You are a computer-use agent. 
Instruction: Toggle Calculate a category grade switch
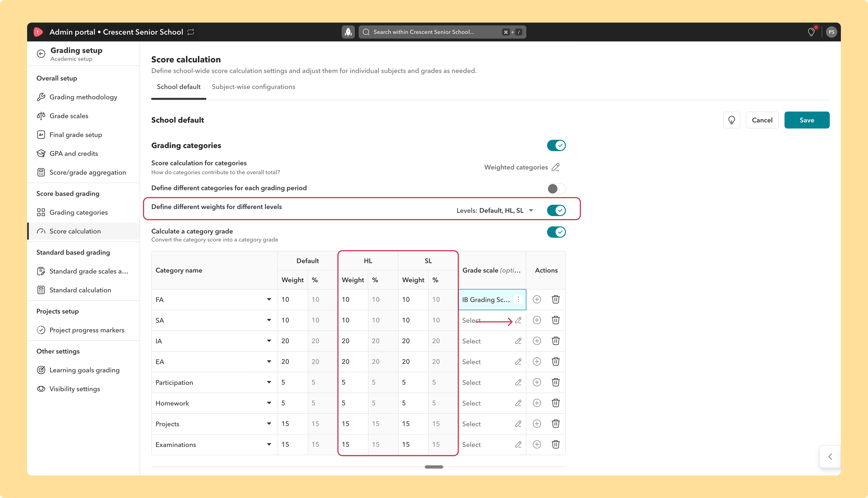tap(556, 232)
